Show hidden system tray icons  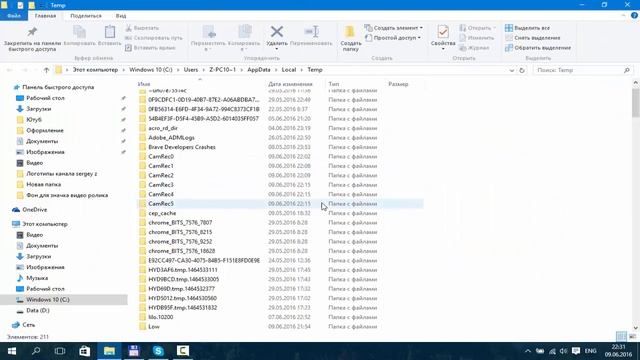[528, 351]
